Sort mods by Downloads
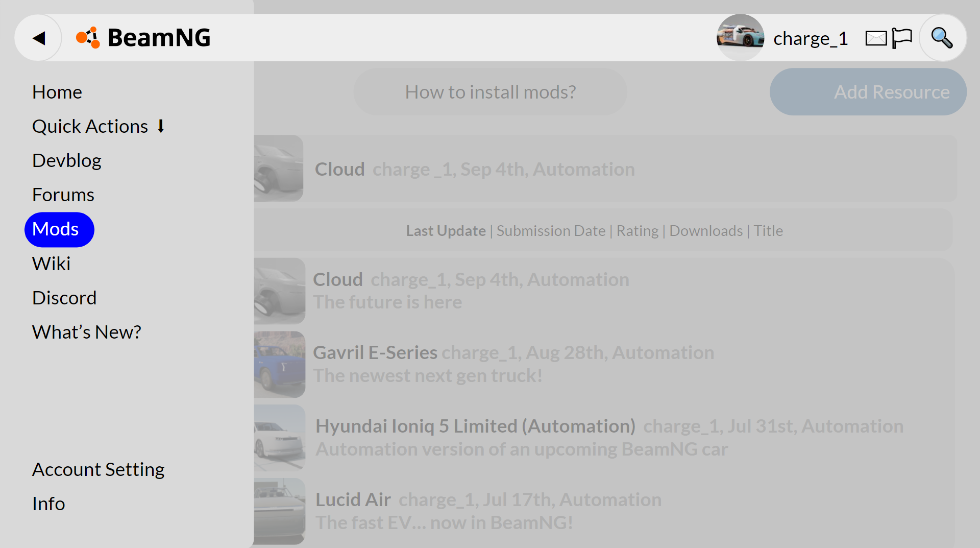The width and height of the screenshot is (980, 548). click(x=706, y=231)
